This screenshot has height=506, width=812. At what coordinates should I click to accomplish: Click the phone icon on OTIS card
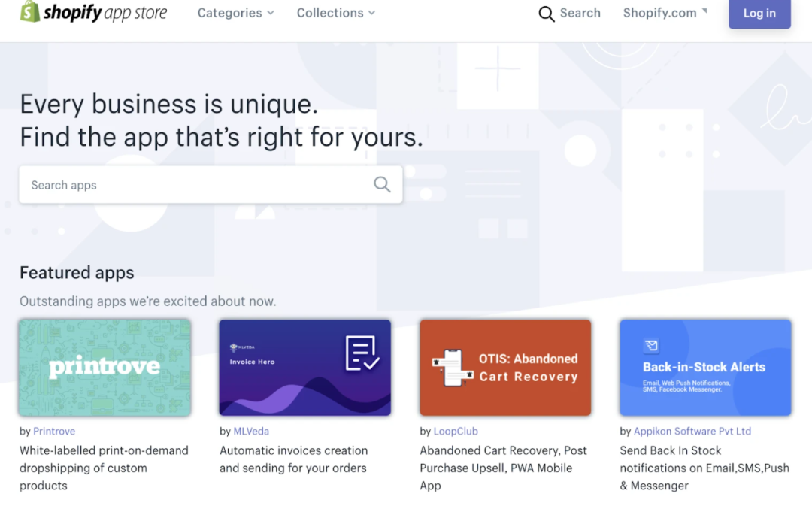point(453,368)
